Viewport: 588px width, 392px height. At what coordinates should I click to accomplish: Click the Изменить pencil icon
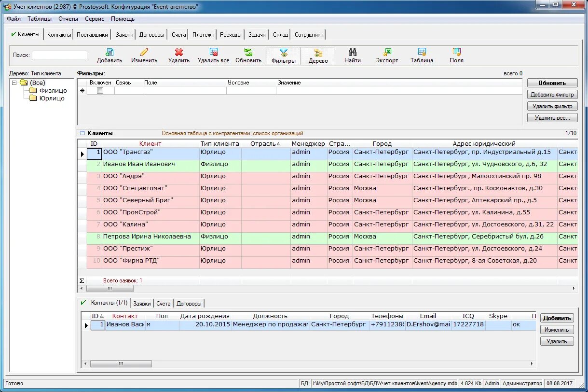coord(144,52)
